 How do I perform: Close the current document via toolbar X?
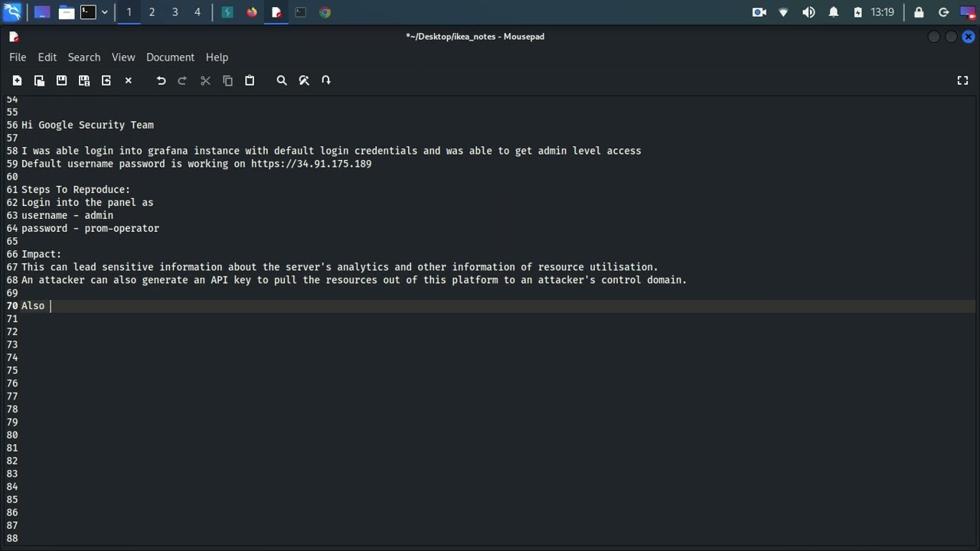[129, 80]
